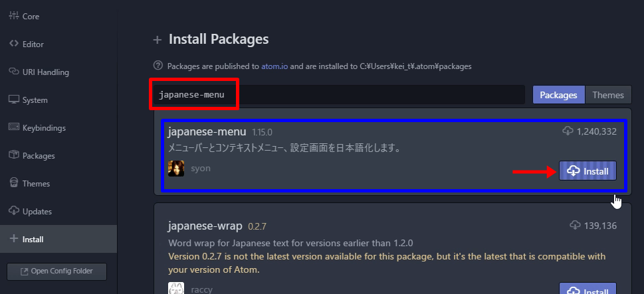
Task: Open Config Folder button
Action: tap(56, 271)
